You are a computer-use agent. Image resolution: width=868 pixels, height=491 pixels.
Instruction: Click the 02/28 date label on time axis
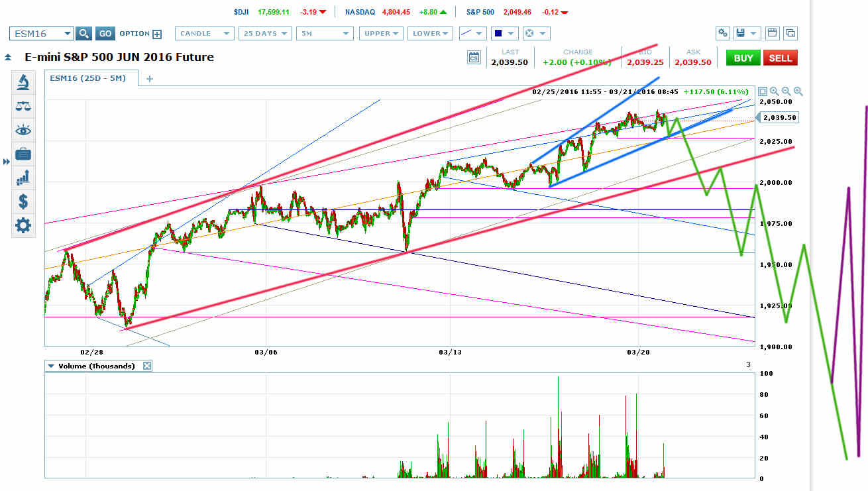tap(91, 352)
